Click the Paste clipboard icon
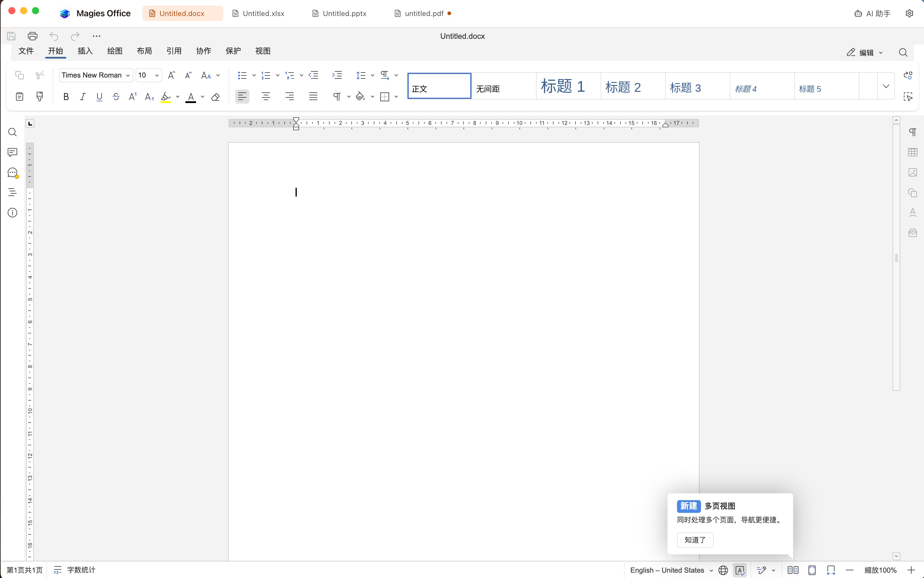Image resolution: width=924 pixels, height=578 pixels. pos(20,97)
